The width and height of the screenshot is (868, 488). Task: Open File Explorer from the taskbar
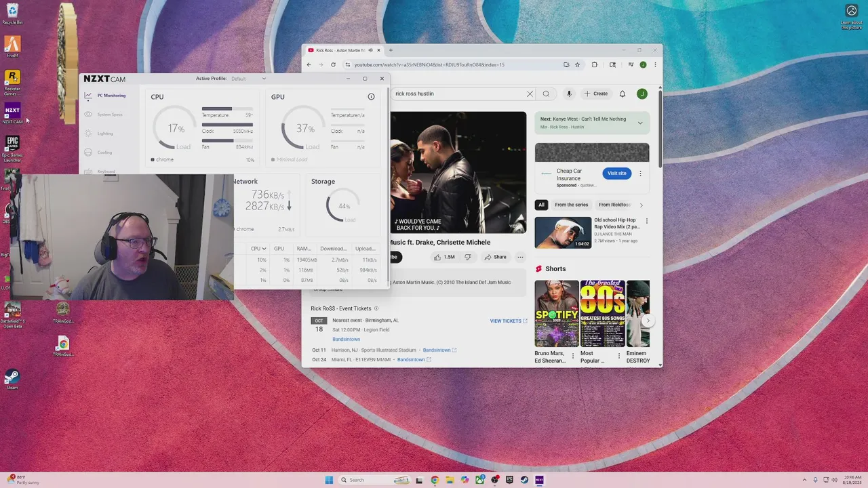449,480
